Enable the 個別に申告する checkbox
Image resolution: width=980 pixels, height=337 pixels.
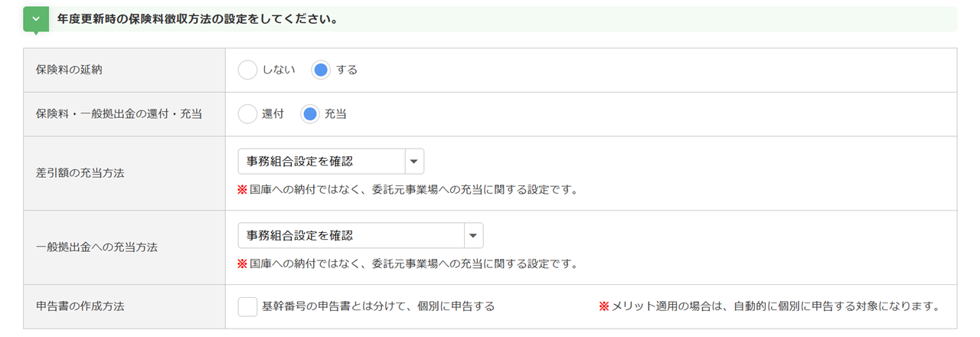click(248, 306)
